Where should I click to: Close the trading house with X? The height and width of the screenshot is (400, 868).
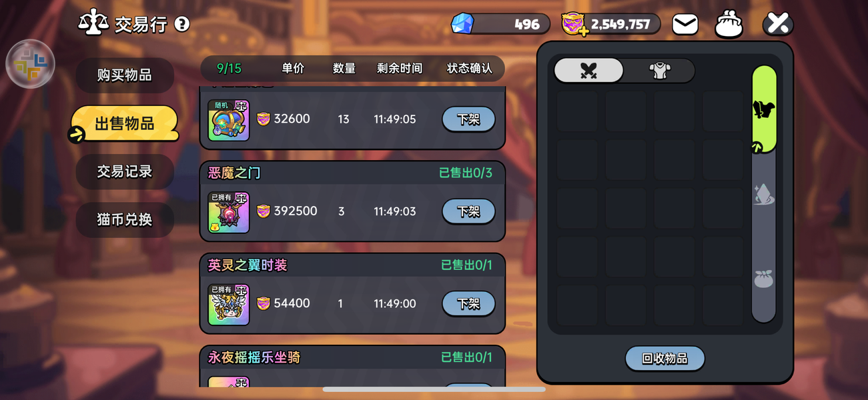point(778,24)
